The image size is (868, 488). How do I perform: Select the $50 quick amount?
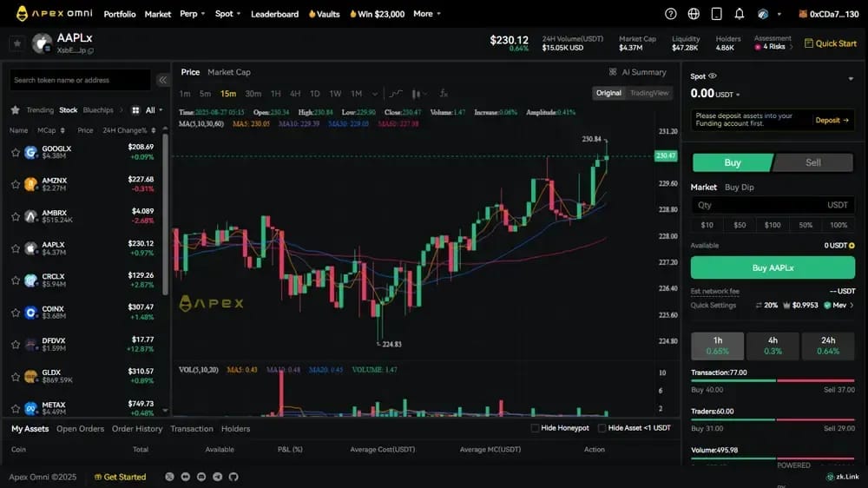click(x=740, y=225)
